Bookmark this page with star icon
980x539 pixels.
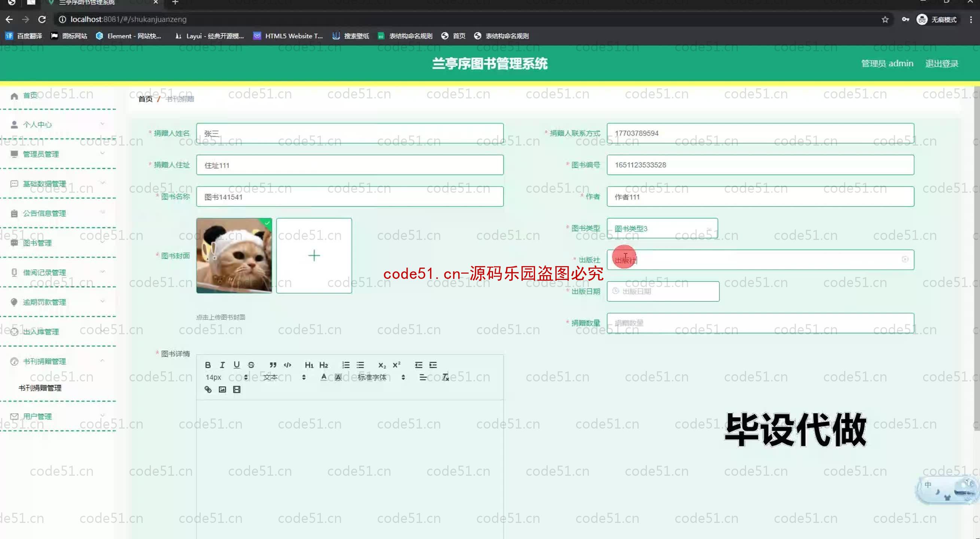coord(885,19)
